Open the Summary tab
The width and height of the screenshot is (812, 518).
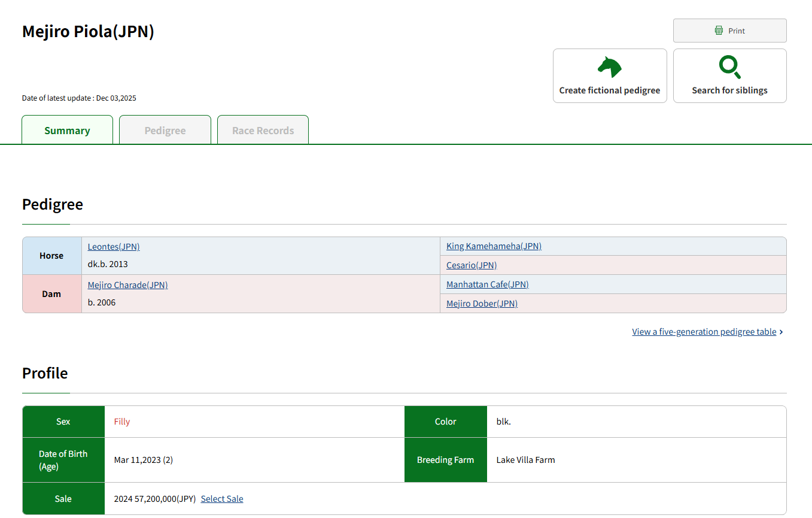coord(67,130)
